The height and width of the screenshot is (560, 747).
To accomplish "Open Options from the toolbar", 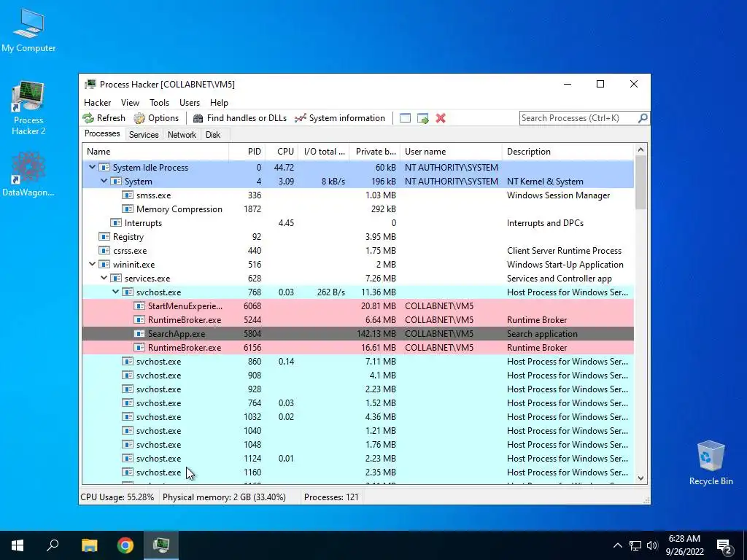I will 156,118.
